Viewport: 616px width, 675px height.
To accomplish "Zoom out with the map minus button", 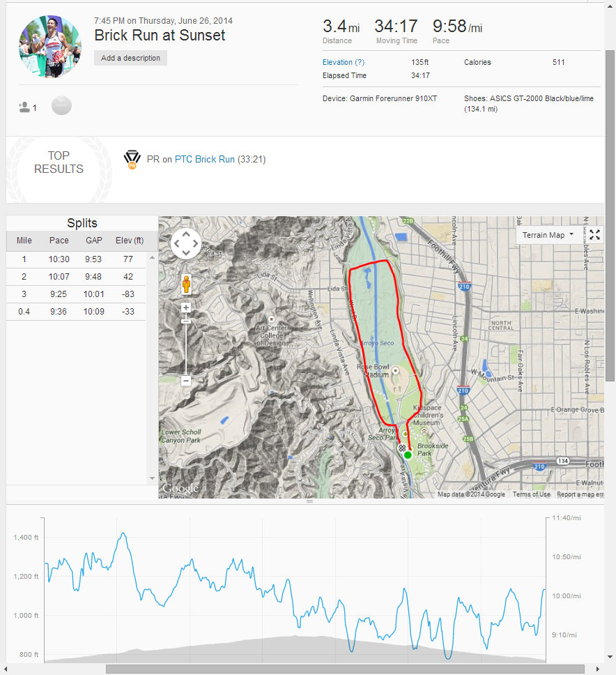I will 186,381.
